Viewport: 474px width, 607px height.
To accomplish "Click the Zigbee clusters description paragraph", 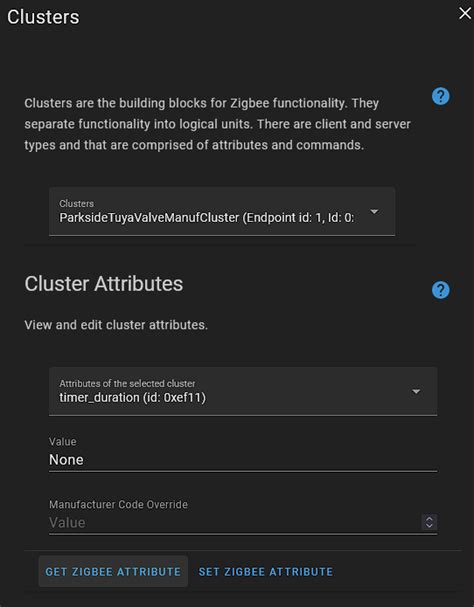I will (x=217, y=124).
